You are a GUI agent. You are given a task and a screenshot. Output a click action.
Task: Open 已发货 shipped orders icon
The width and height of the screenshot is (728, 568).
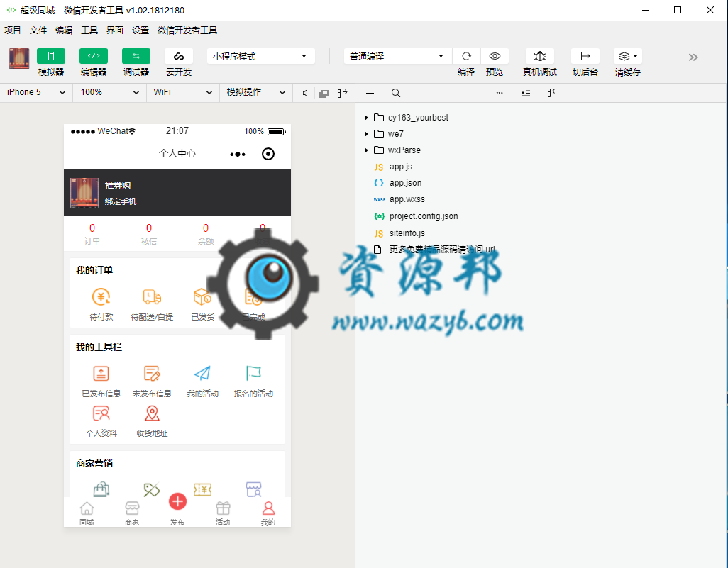point(202,297)
